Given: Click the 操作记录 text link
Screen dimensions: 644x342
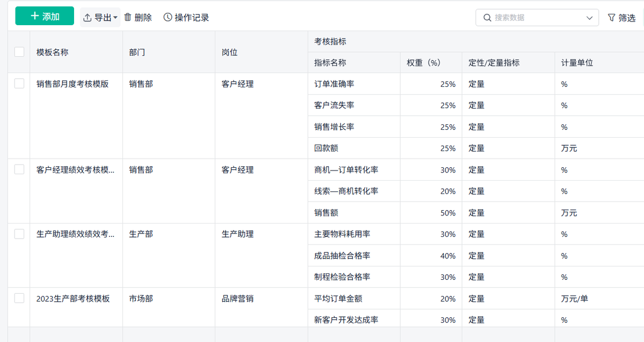Looking at the screenshot, I should pyautogui.click(x=192, y=18).
